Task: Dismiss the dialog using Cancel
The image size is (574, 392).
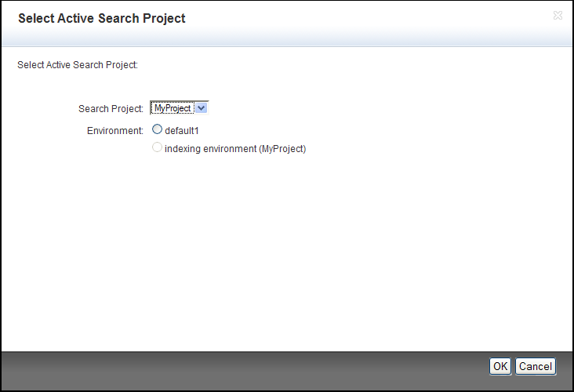Action: pyautogui.click(x=536, y=366)
